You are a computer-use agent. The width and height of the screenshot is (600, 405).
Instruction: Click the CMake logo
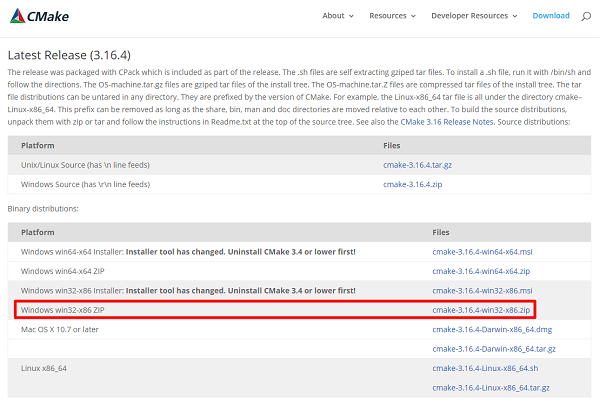39,16
